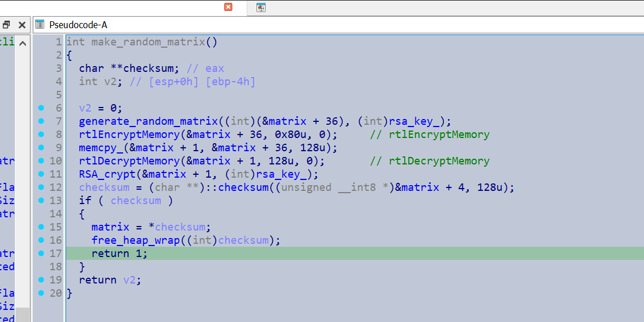Toggle breakpoint dot on line 20
Viewport: 644px width, 322px height.
point(41,293)
